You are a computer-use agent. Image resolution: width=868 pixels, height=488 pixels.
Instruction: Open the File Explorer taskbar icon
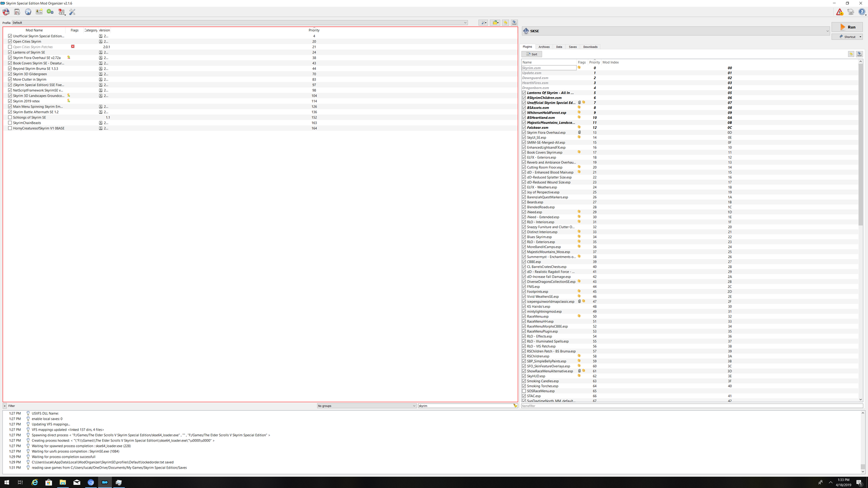(63, 482)
